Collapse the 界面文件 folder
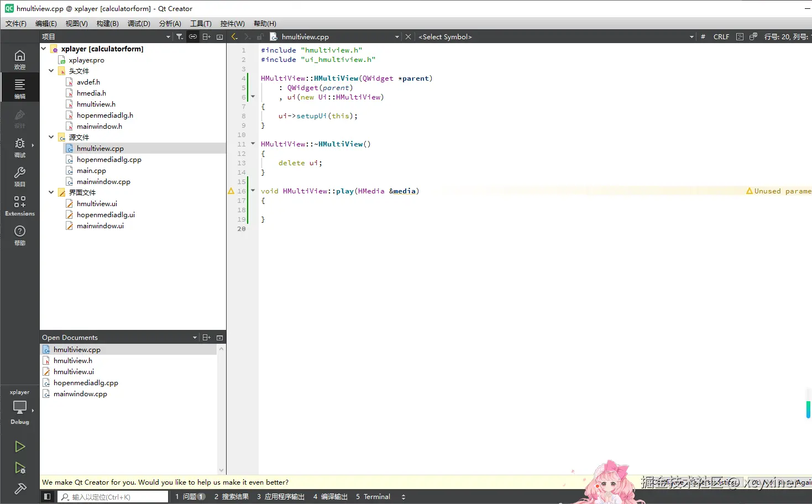The image size is (812, 504). (51, 192)
